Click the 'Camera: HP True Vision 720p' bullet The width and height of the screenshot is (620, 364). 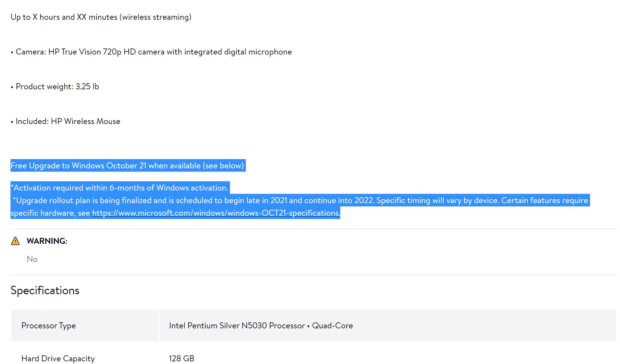[x=151, y=52]
